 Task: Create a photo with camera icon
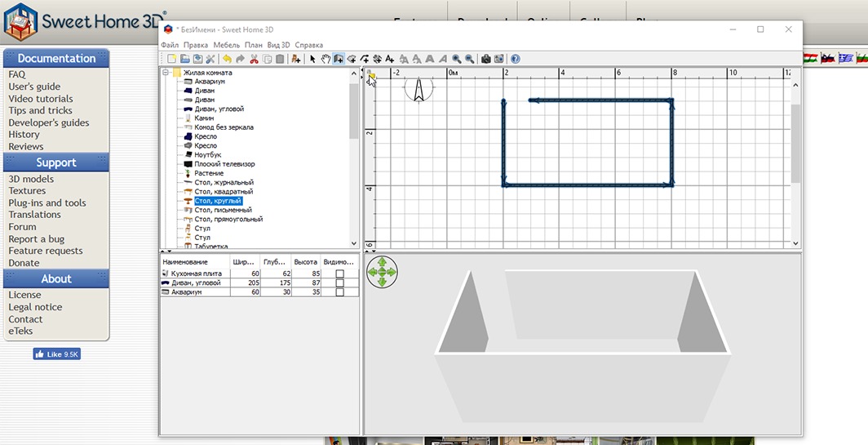[486, 59]
